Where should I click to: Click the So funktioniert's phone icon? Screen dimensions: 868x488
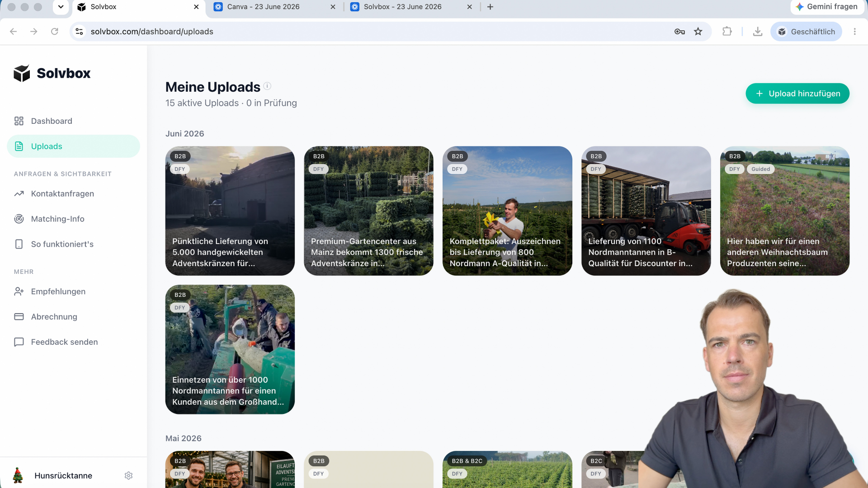pyautogui.click(x=19, y=244)
